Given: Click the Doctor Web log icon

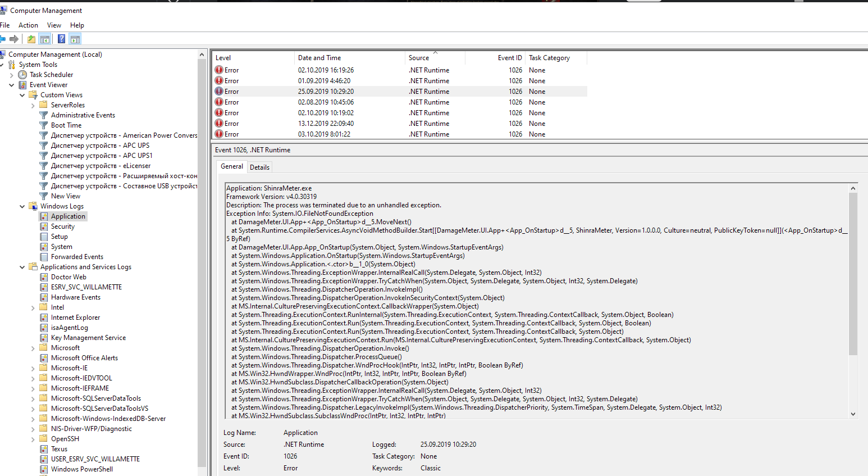Looking at the screenshot, I should pyautogui.click(x=44, y=277).
